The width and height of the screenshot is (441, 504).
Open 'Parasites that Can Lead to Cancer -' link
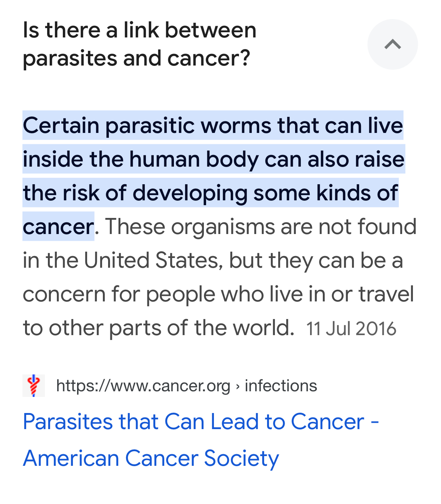(201, 422)
